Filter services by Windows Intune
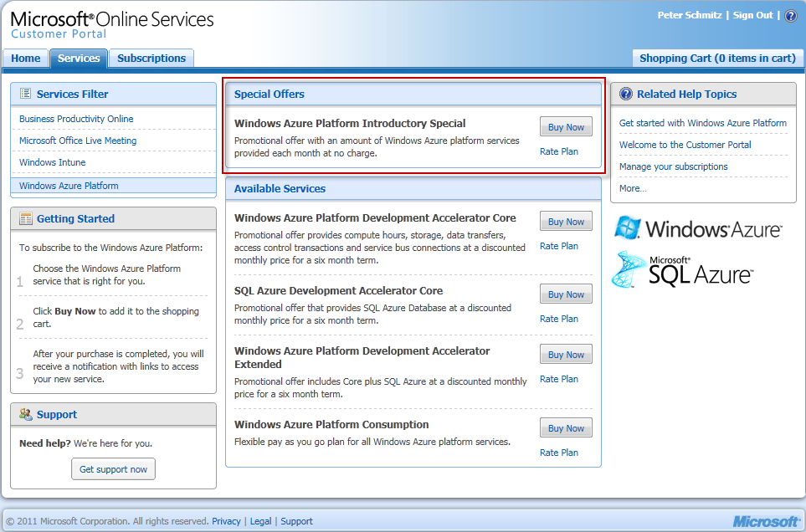 click(53, 162)
